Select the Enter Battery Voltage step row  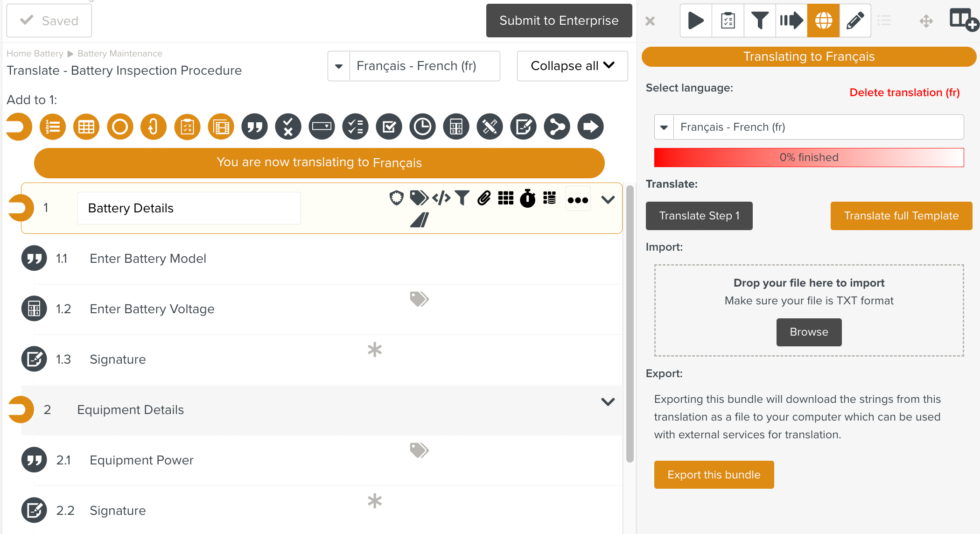pyautogui.click(x=152, y=309)
